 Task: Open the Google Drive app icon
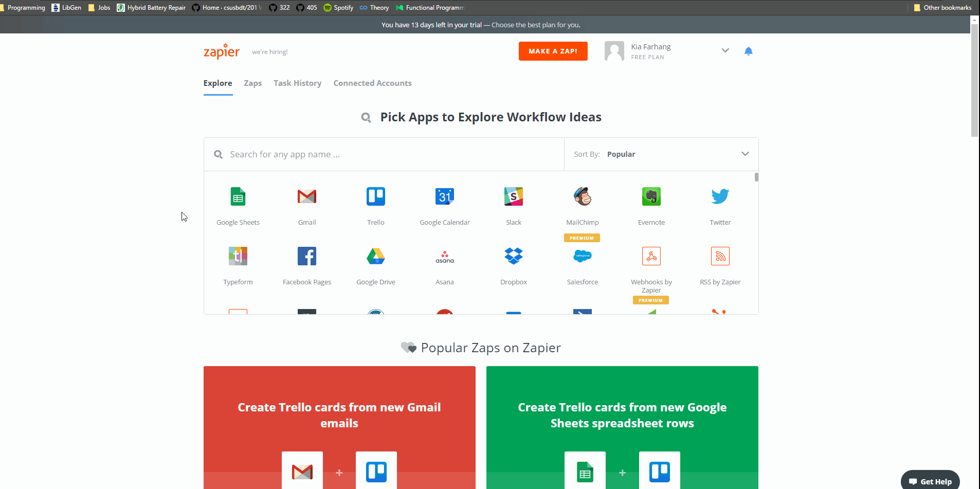pos(376,256)
